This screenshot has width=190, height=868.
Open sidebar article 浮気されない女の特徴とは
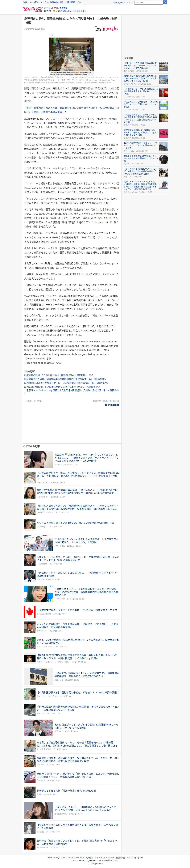[141, 105]
